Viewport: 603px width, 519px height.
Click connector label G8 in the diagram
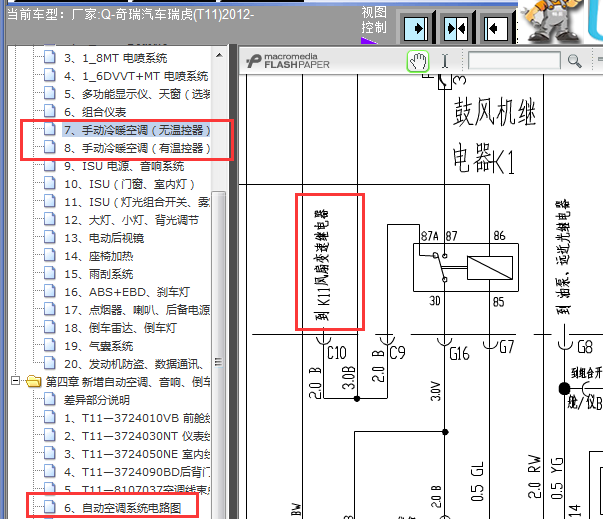click(x=585, y=347)
